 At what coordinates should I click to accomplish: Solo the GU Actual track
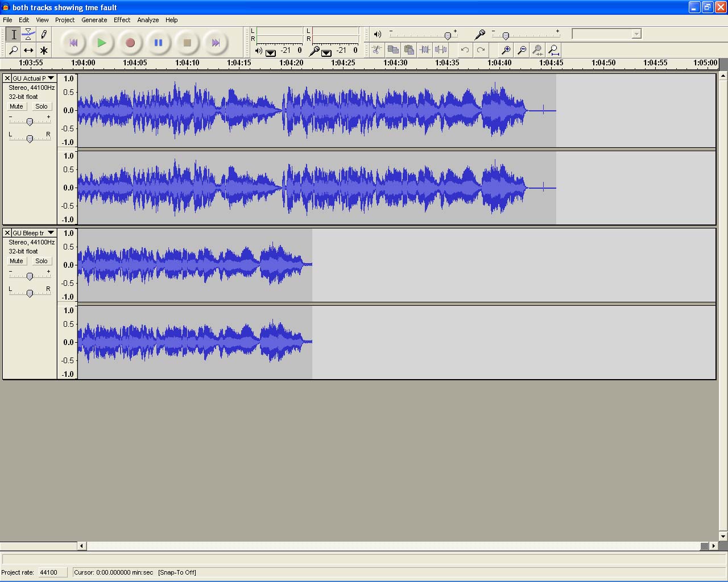point(42,106)
